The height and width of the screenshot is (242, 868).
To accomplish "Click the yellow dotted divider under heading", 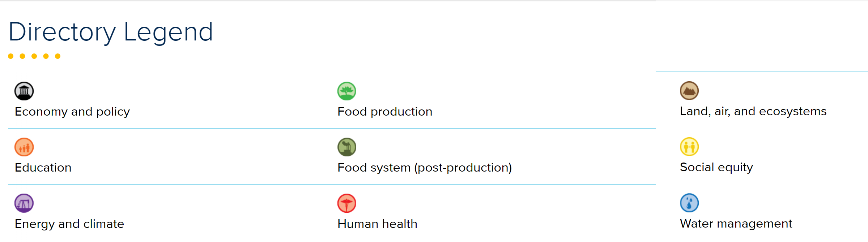I will 34,56.
